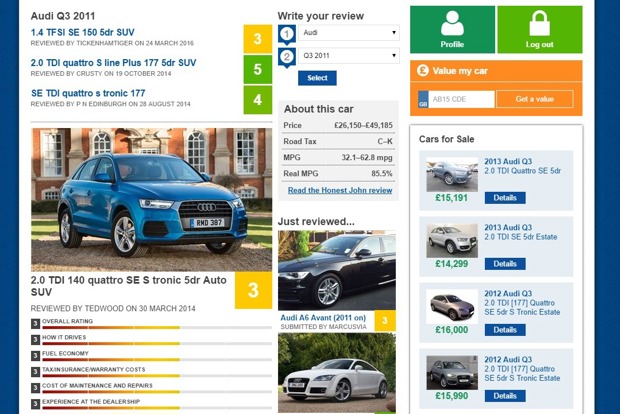Screen dimensions: 620x414
Task: Click the Audi Q3 2011 heading
Action: pos(63,16)
